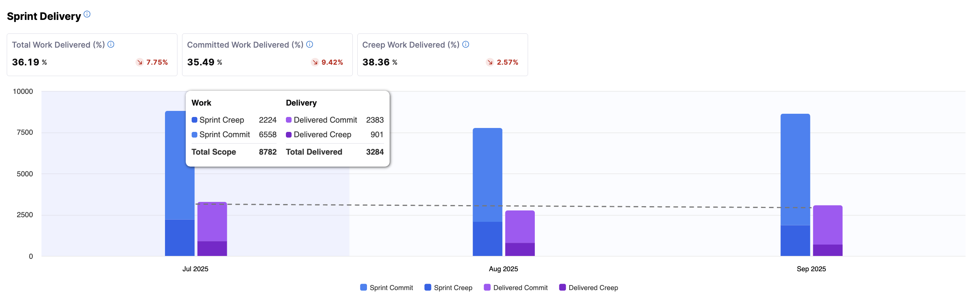Hide Sprint Creep series via bottom legend

coord(448,288)
